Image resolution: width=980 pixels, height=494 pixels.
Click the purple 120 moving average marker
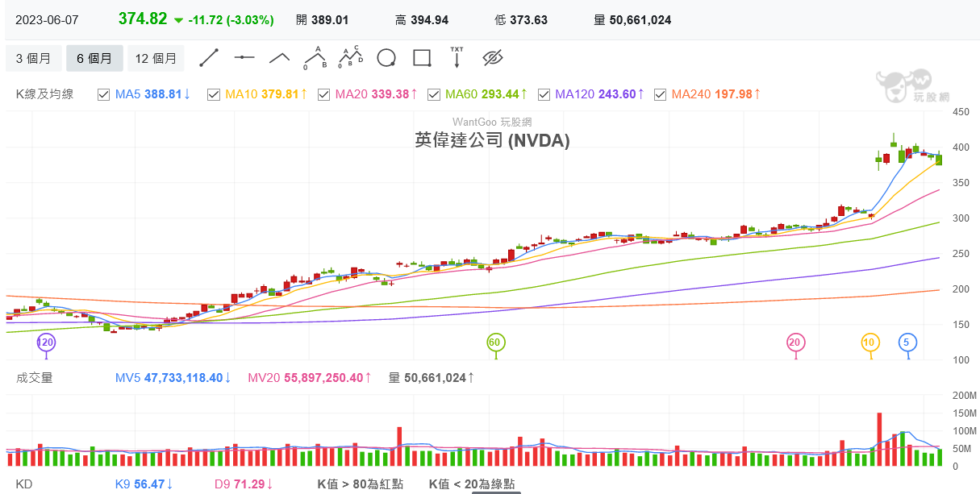point(46,342)
